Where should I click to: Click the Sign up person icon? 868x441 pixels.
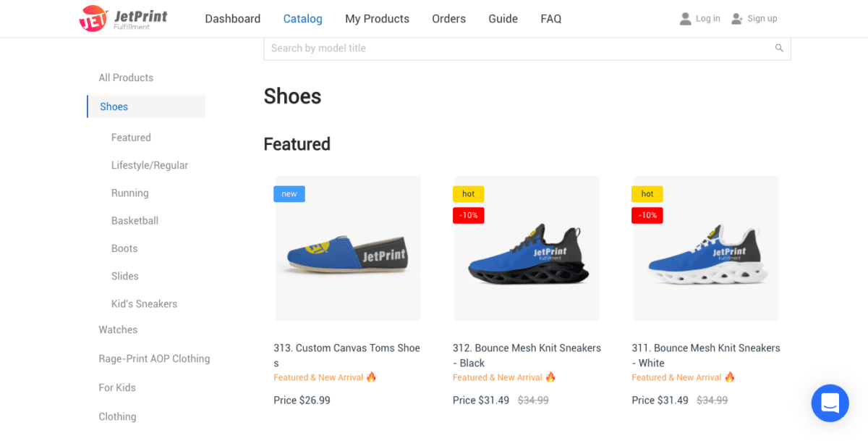tap(737, 19)
